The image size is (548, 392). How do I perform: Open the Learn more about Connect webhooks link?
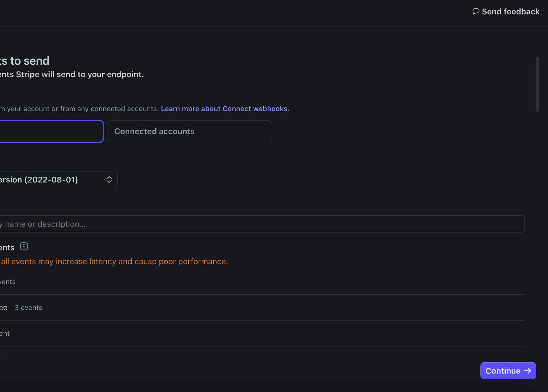(225, 109)
